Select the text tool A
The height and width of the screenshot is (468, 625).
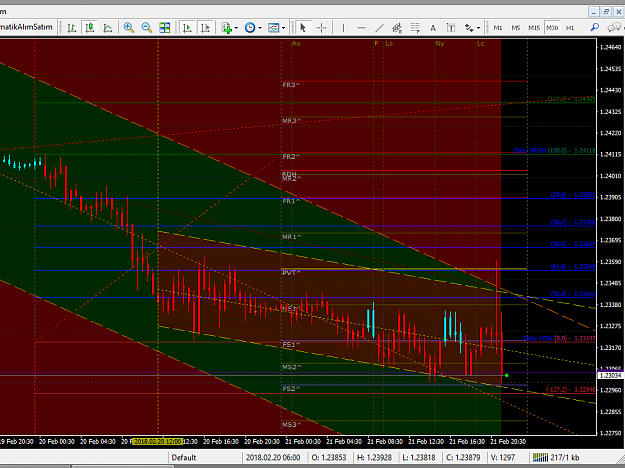(433, 28)
